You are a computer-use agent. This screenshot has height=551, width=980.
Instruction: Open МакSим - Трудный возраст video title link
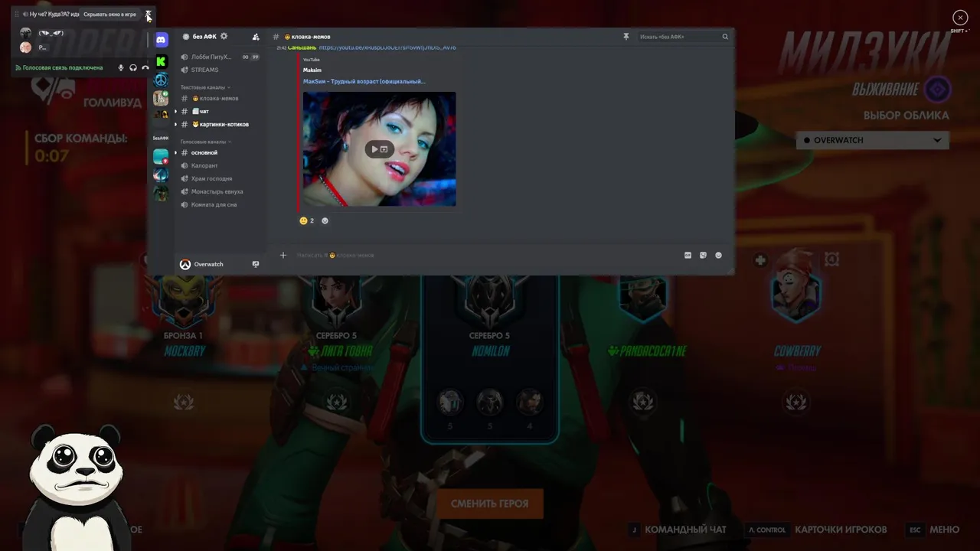click(364, 81)
